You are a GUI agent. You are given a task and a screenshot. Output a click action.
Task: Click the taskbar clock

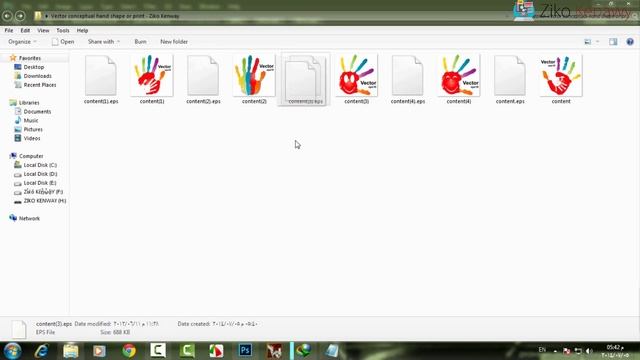click(x=615, y=351)
